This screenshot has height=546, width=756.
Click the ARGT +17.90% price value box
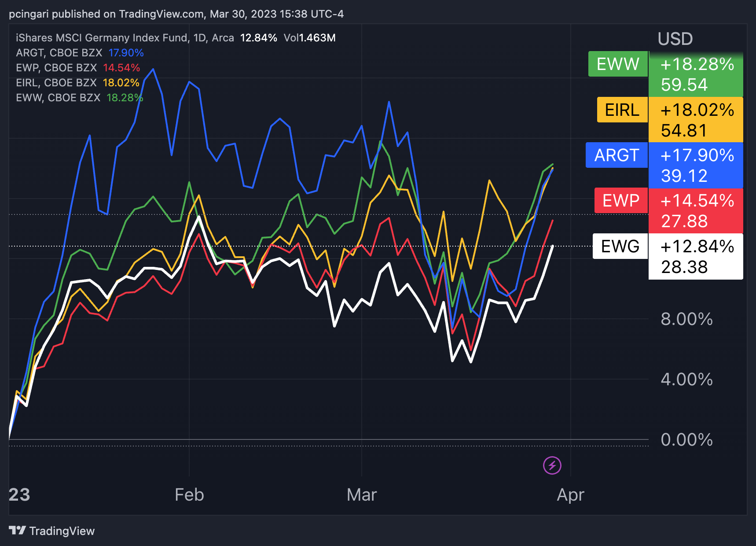696,165
